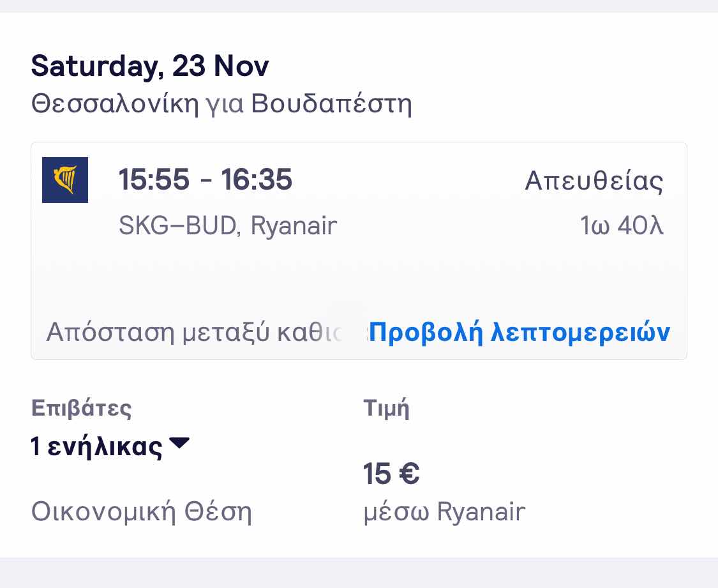The width and height of the screenshot is (718, 588).
Task: Click the μέσω Ryanair provider text
Action: pyautogui.click(x=444, y=511)
